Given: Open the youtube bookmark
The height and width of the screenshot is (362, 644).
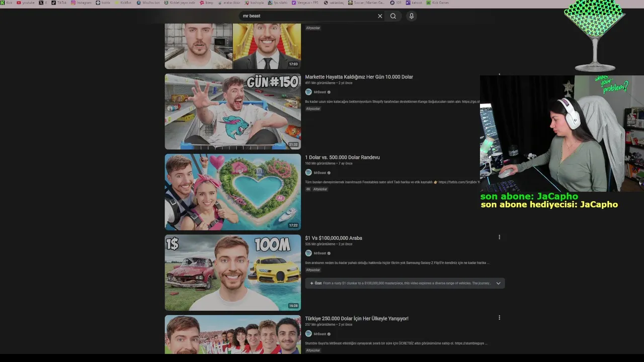Looking at the screenshot, I should [x=26, y=3].
